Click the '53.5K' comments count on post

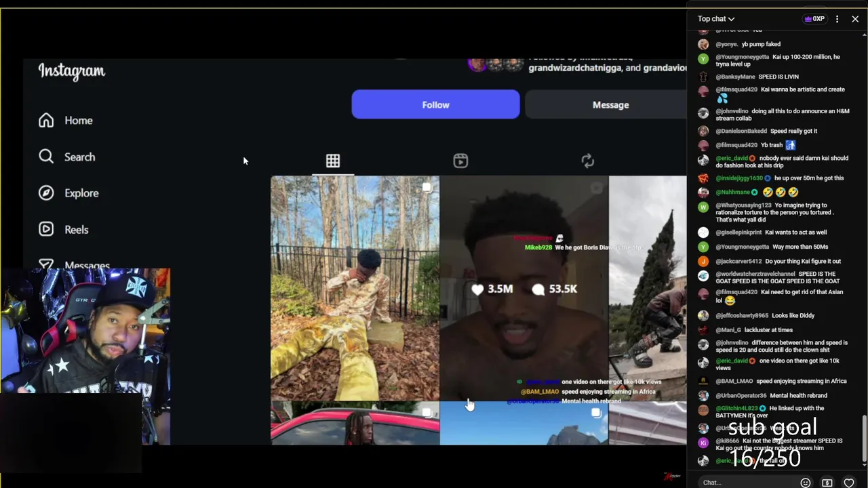[x=555, y=289]
